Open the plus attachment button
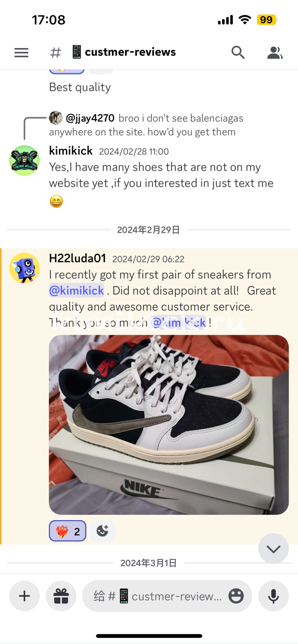This screenshot has height=644, width=298. coord(25,596)
